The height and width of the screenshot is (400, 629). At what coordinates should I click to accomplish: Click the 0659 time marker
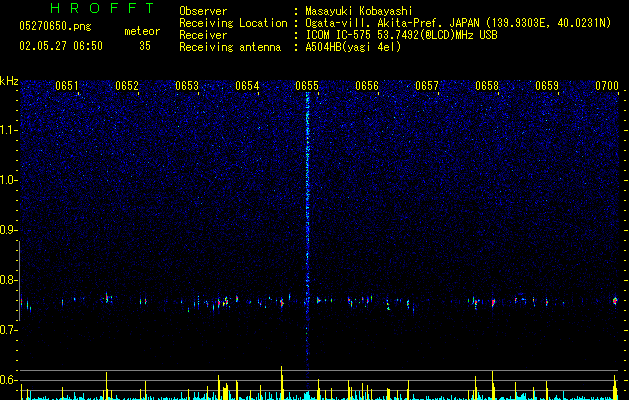coord(547,86)
